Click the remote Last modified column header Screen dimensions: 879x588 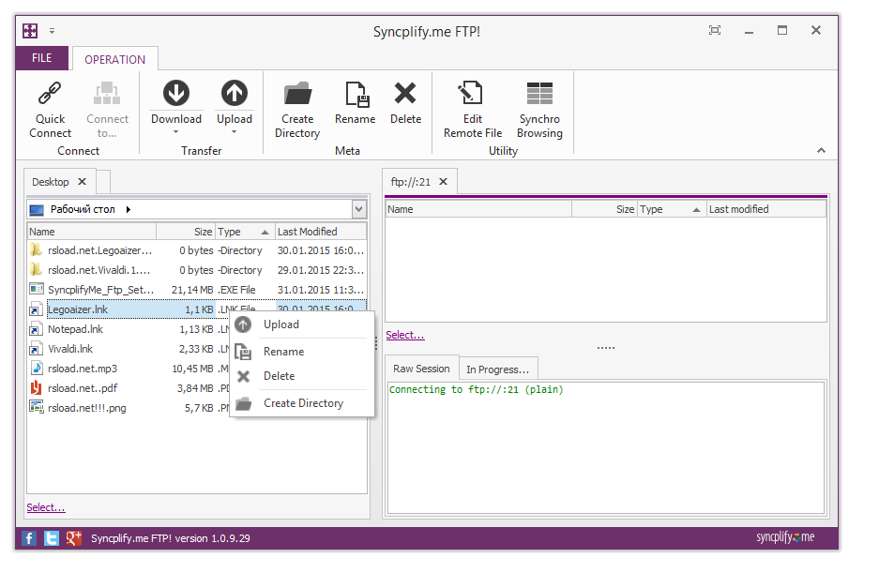click(x=766, y=209)
